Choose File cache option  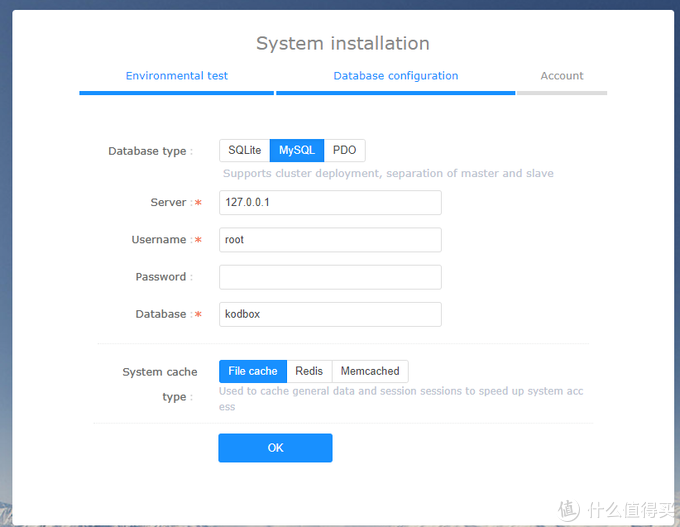(253, 371)
